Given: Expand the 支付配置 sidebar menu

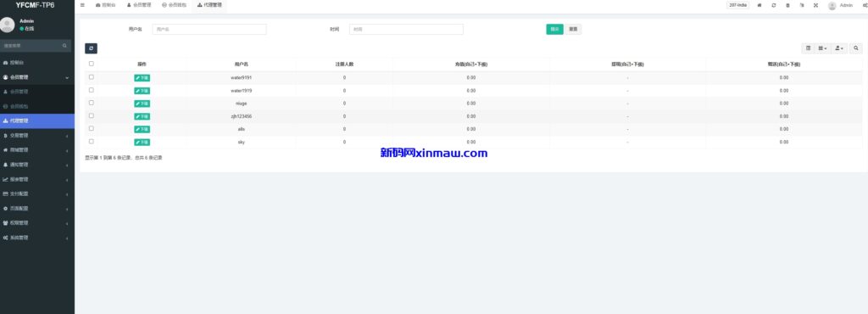Looking at the screenshot, I should 37,193.
